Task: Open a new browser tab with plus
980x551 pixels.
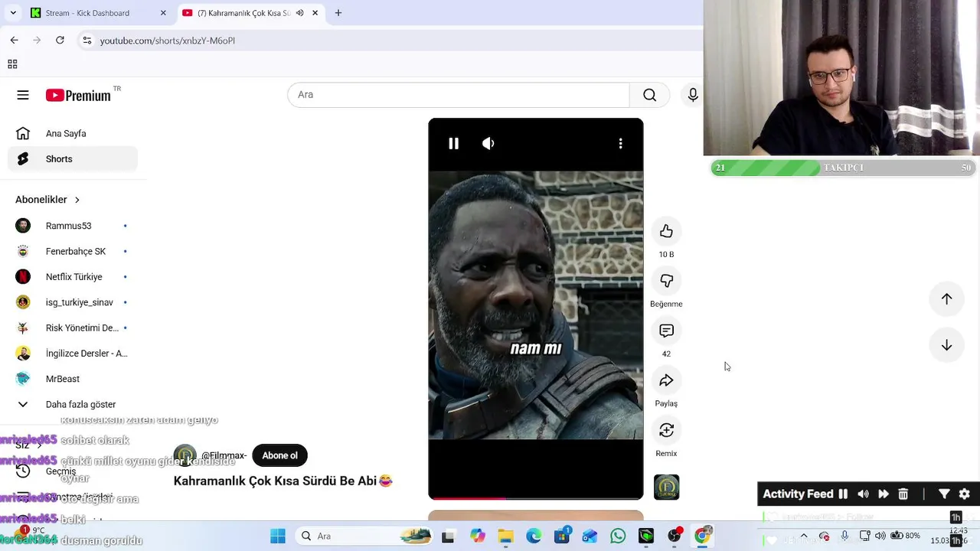Action: (x=338, y=13)
